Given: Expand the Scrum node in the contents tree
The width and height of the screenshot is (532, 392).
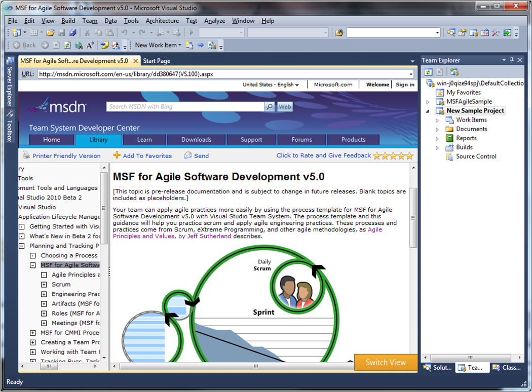Looking at the screenshot, I should tap(44, 285).
